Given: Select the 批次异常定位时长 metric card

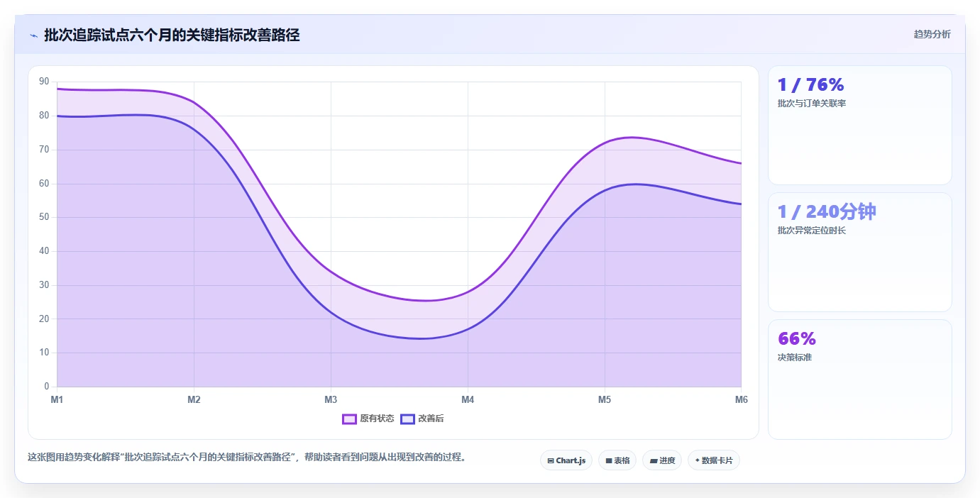Looking at the screenshot, I should pyautogui.click(x=860, y=252).
